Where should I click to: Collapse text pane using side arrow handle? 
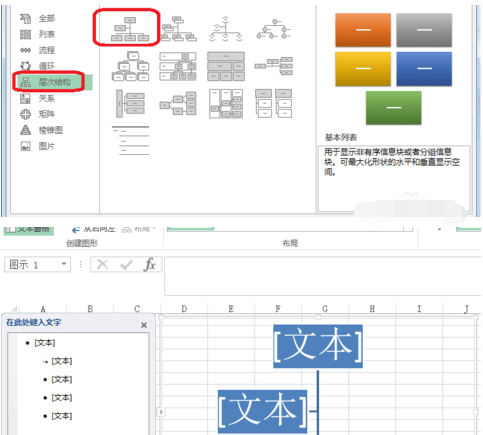(x=161, y=412)
